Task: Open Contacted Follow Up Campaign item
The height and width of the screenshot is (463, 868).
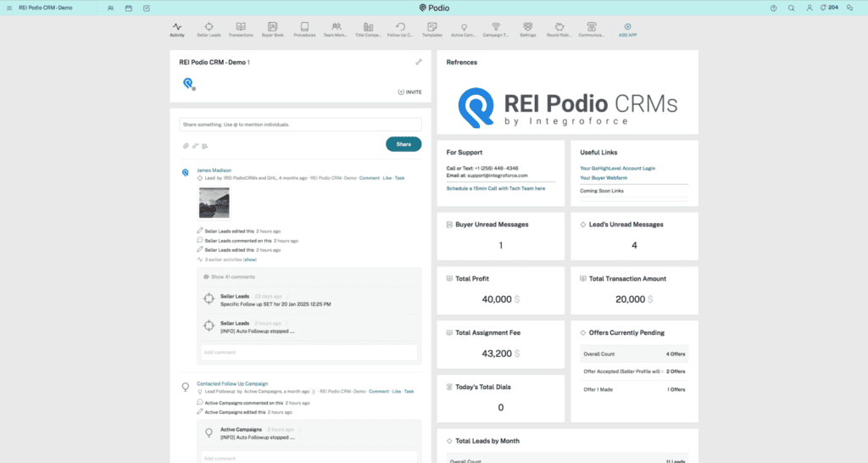Action: [232, 384]
